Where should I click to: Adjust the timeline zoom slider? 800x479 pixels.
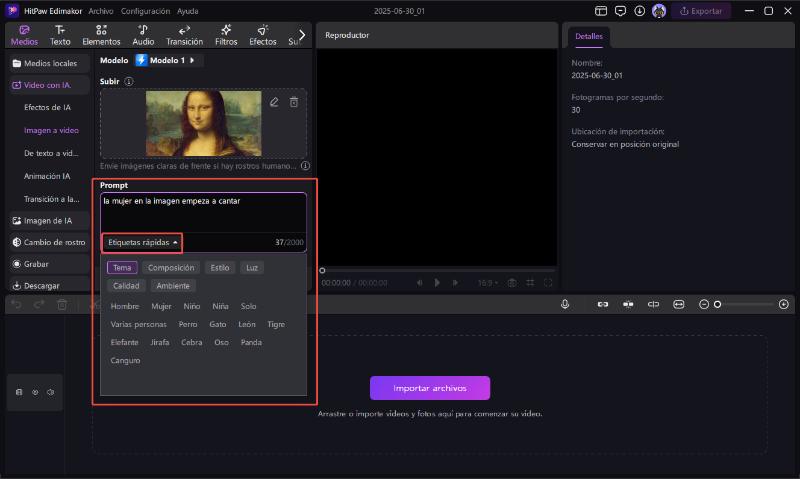click(717, 305)
